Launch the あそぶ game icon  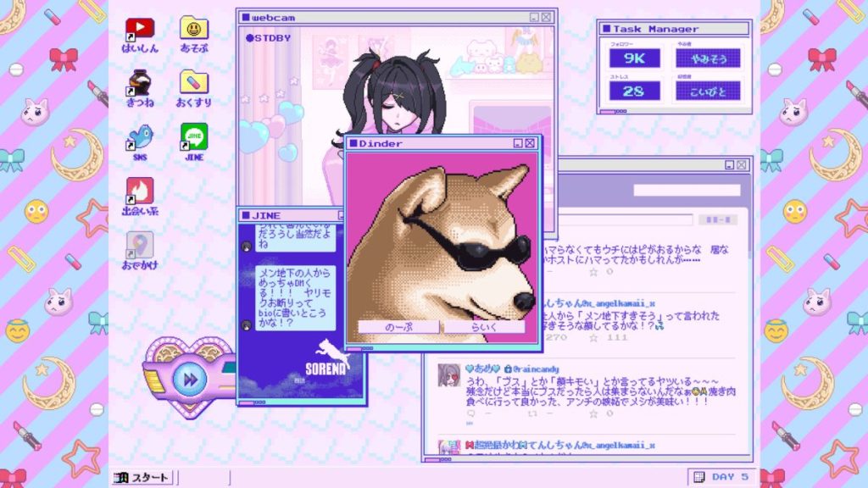[x=195, y=28]
